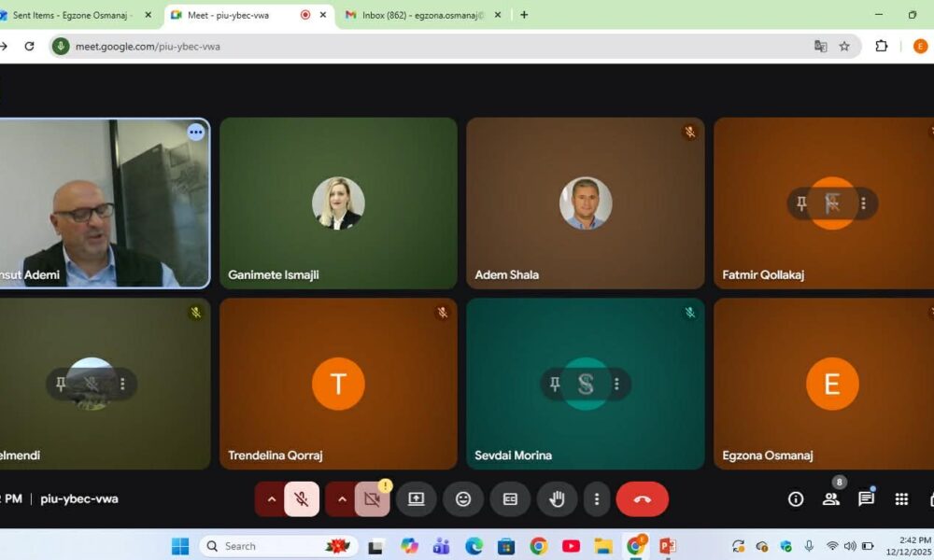The width and height of the screenshot is (934, 560).
Task: Open more options three-dot menu in call bar
Action: 597,499
